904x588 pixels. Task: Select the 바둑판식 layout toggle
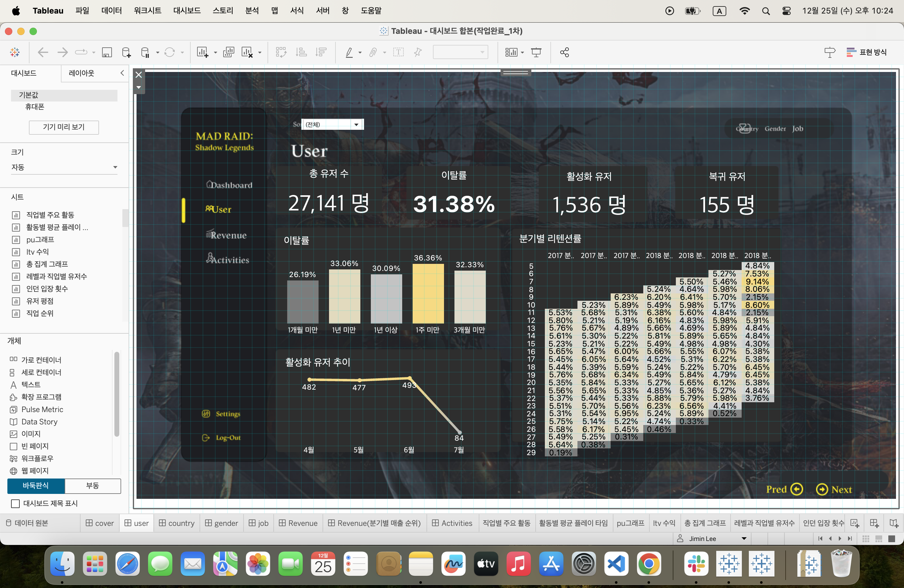(x=36, y=486)
